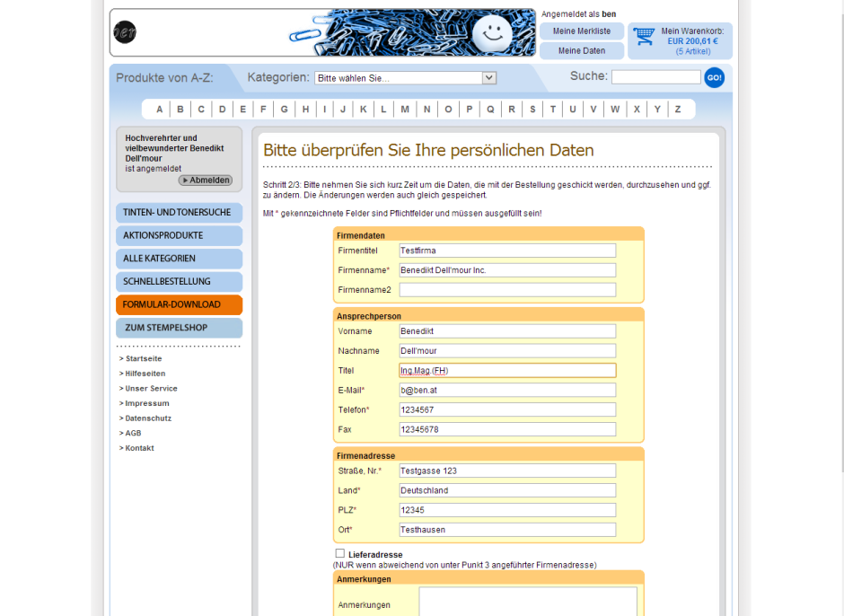Click the PLZ input field

[x=507, y=510]
